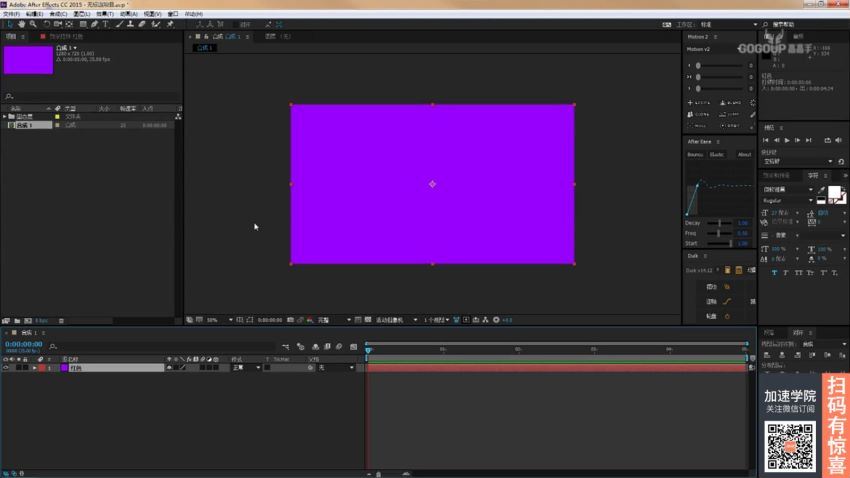Select the Pen tool
Screen dimensions: 850x478
95,24
